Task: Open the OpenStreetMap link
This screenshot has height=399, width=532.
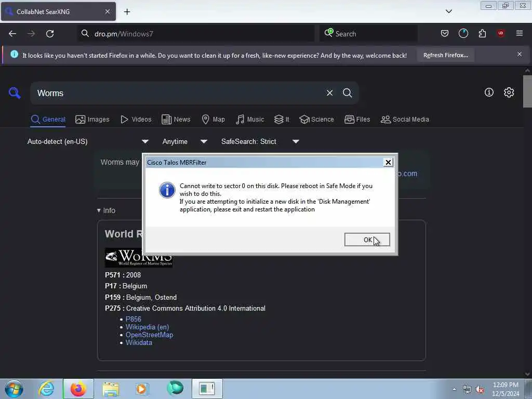Action: click(x=149, y=335)
